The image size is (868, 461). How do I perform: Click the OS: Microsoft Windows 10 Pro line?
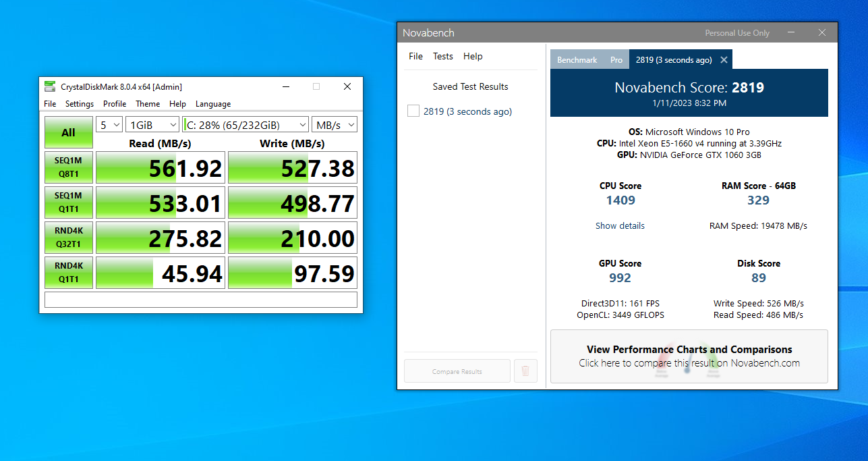pos(689,132)
